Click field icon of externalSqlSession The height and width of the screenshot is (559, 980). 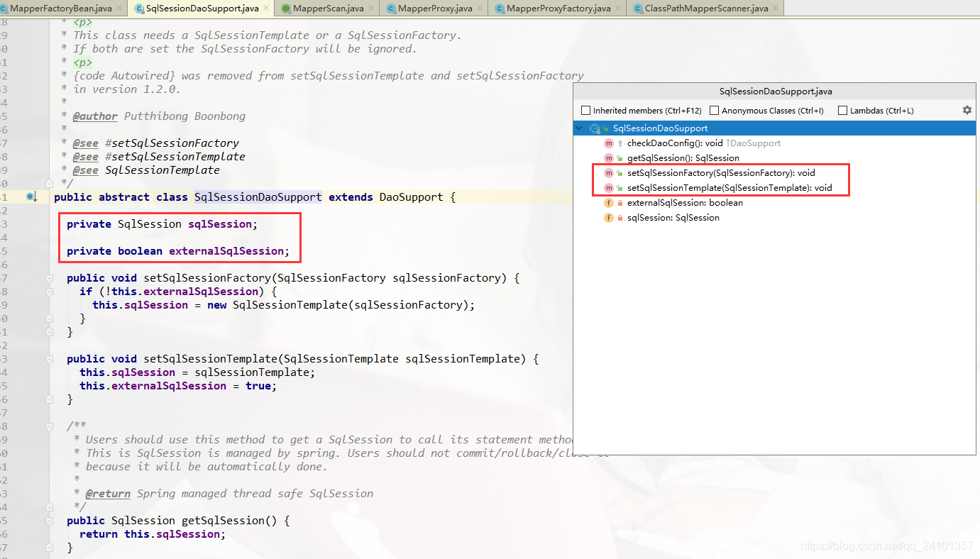pos(609,203)
